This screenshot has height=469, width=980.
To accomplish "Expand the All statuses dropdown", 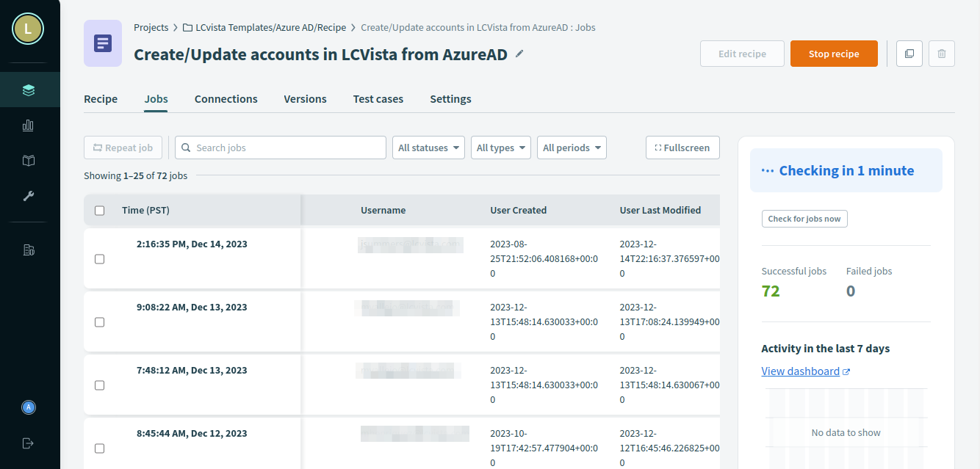I will [428, 148].
